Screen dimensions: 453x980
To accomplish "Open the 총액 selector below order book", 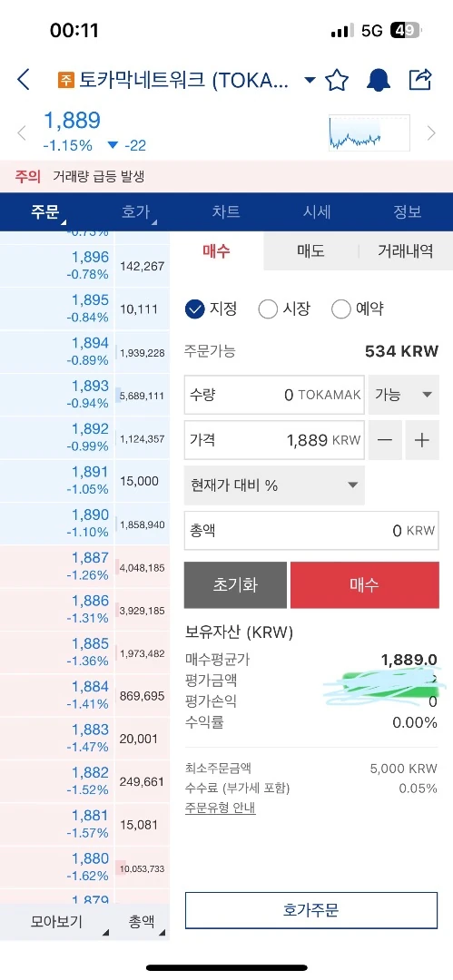I will pos(143,921).
